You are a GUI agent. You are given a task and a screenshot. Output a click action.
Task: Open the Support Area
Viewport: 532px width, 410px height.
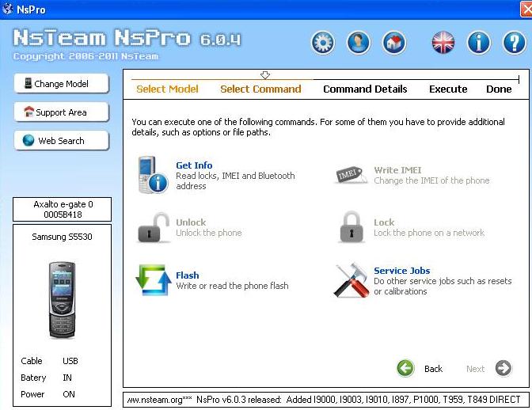62,112
